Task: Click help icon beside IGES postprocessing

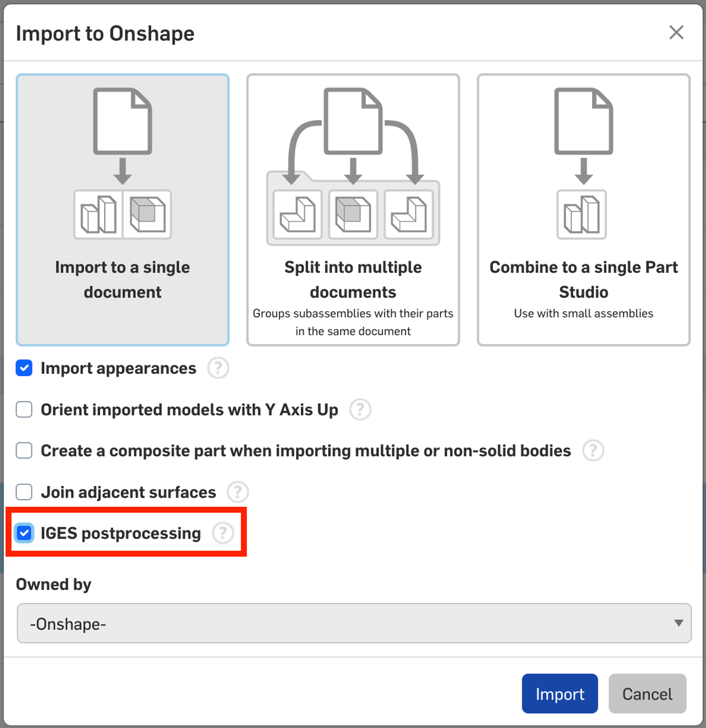Action: pyautogui.click(x=223, y=533)
